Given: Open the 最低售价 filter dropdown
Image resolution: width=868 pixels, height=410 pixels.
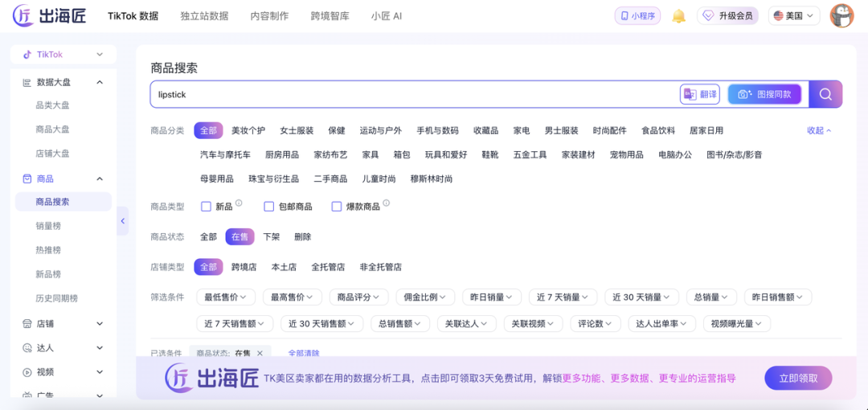Looking at the screenshot, I should [x=226, y=297].
